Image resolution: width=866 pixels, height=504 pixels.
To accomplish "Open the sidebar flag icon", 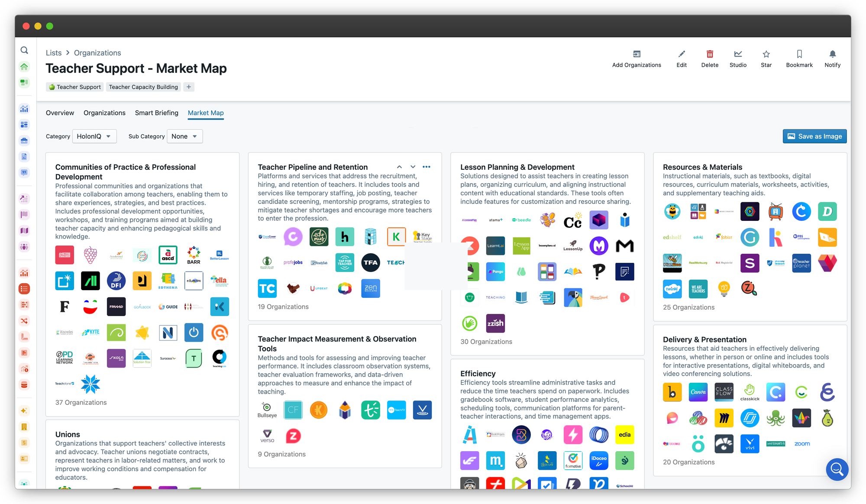I will pyautogui.click(x=24, y=214).
